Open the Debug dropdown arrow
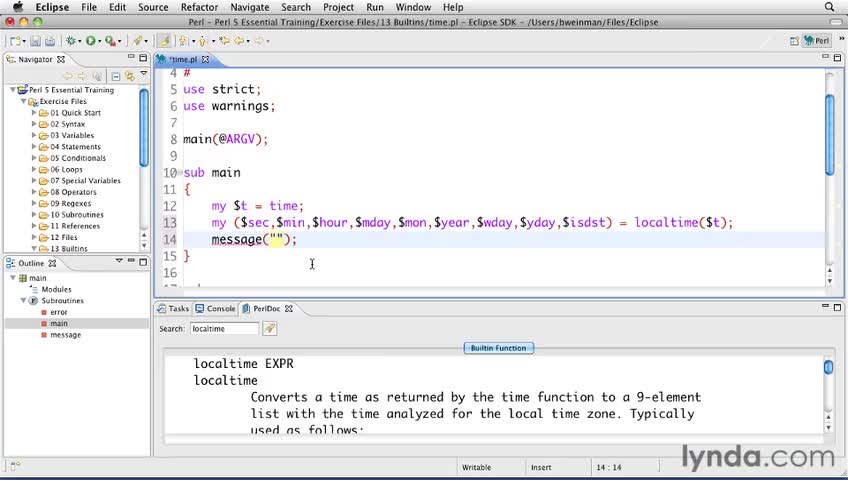This screenshot has width=848, height=480. click(80, 42)
